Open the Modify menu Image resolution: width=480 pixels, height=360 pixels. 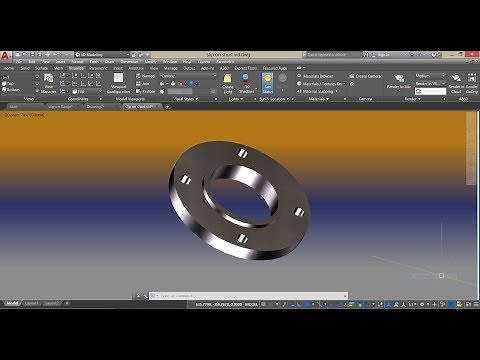pyautogui.click(x=150, y=62)
